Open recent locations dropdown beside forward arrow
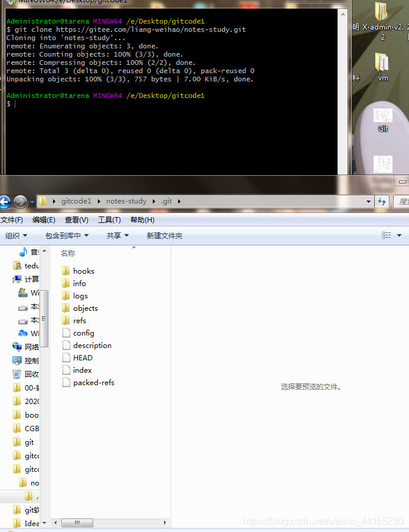Image resolution: width=409 pixels, height=532 pixels. click(32, 202)
